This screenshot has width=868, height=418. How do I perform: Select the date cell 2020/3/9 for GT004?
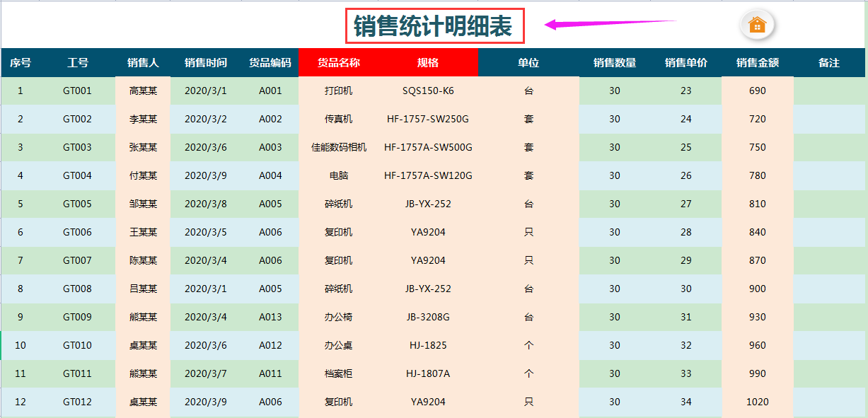(x=206, y=175)
